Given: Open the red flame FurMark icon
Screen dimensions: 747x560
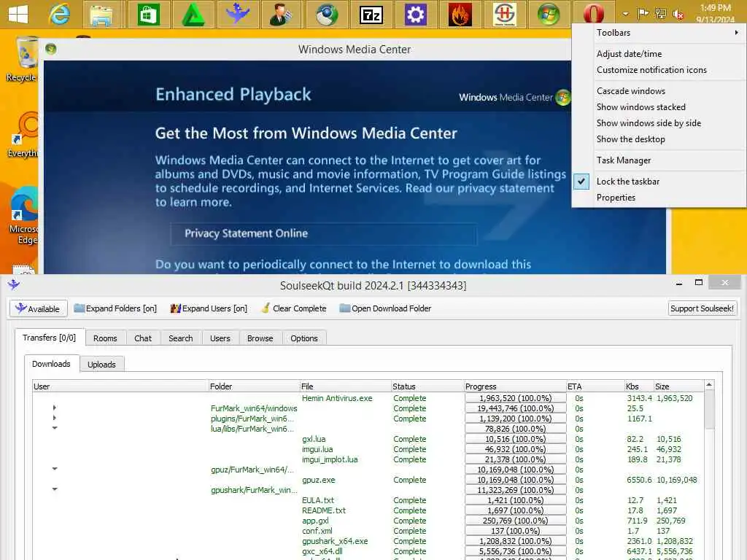Looking at the screenshot, I should pos(460,15).
